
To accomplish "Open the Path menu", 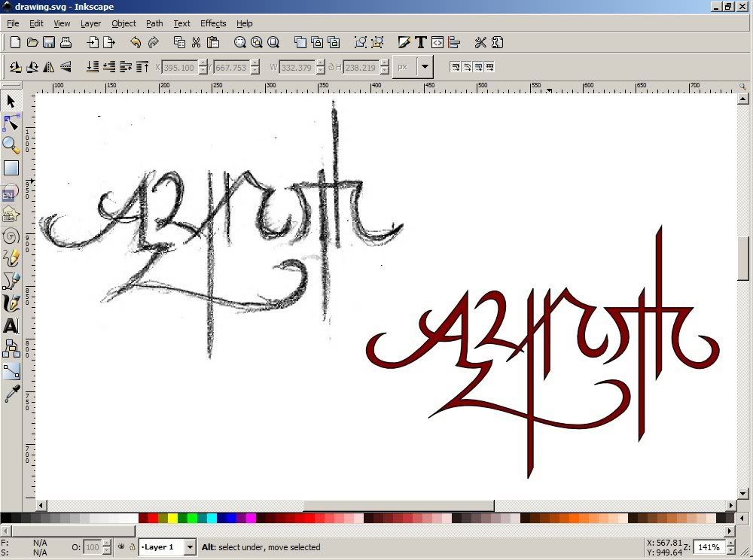I will point(154,23).
